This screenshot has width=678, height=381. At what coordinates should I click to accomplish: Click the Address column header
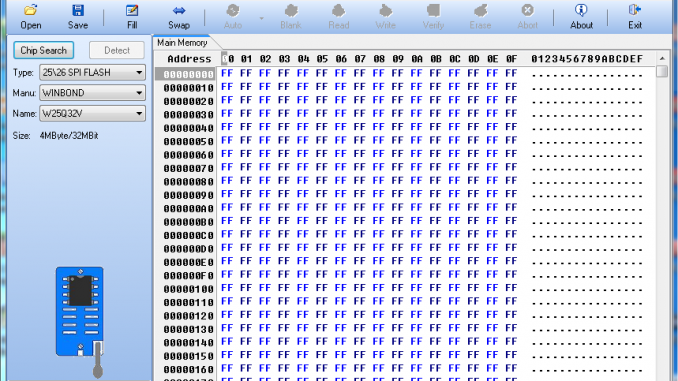pos(189,59)
